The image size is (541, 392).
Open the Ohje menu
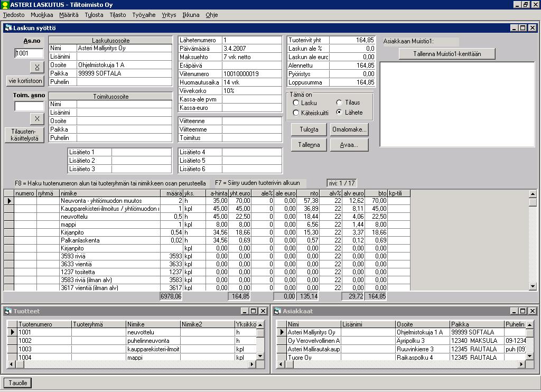click(x=211, y=15)
